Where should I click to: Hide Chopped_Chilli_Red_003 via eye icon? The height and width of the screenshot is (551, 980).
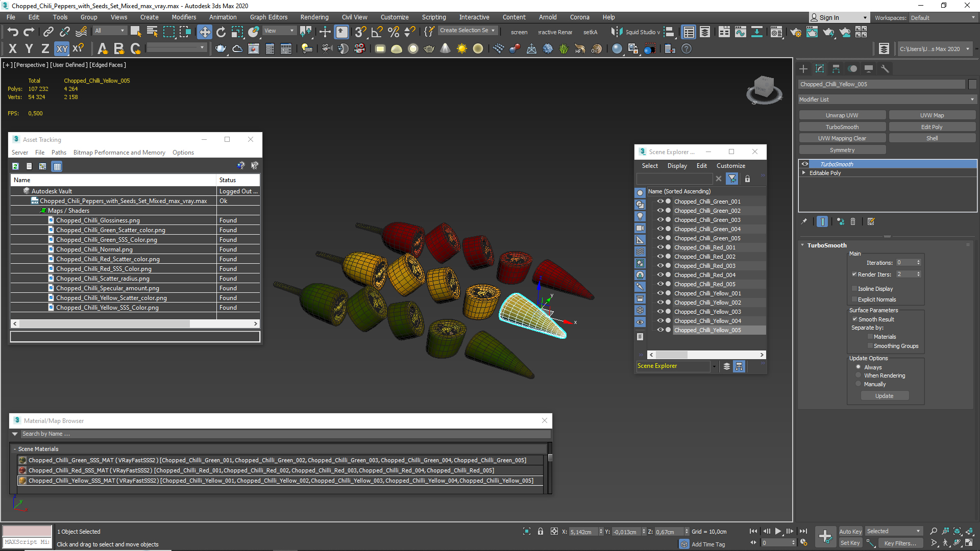pos(660,266)
